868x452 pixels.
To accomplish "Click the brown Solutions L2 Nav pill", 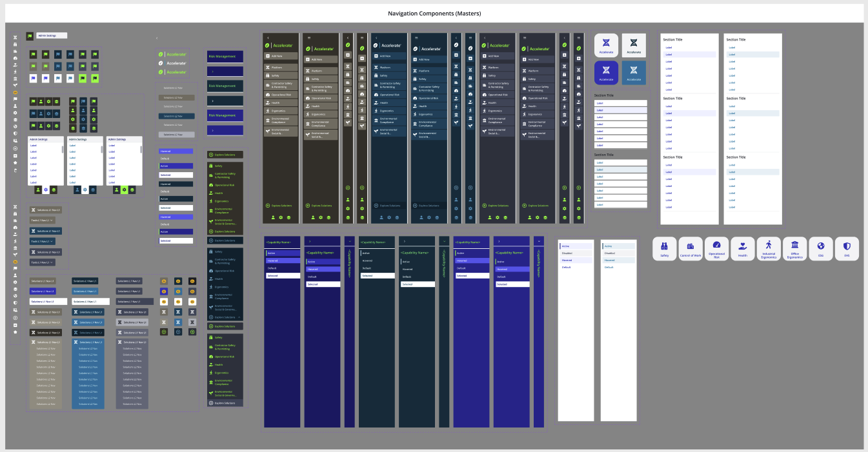I will click(177, 97).
